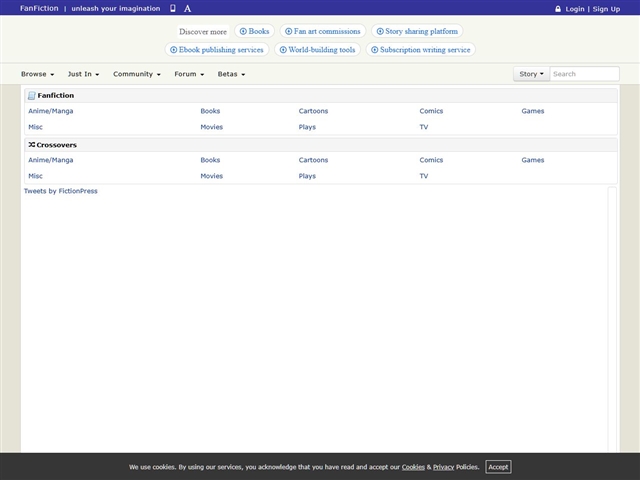The image size is (640, 480).
Task: Open the Browse dropdown menu
Action: 38,74
